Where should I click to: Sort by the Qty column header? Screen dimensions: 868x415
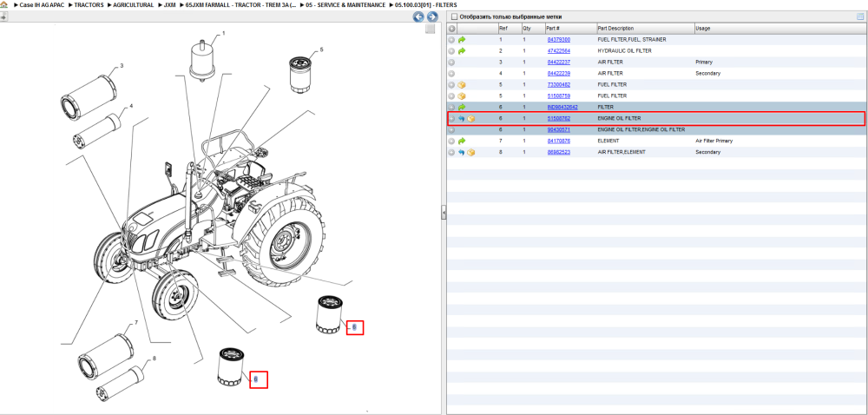pos(532,29)
